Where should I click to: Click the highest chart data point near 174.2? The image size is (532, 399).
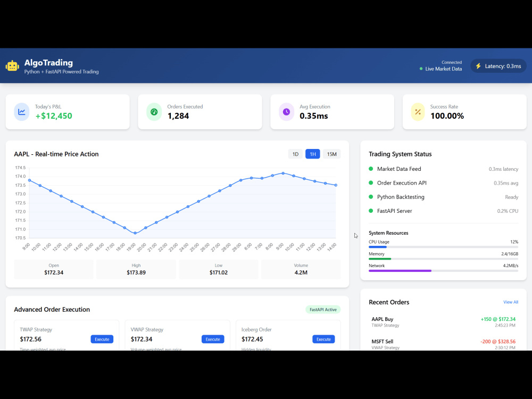point(284,173)
